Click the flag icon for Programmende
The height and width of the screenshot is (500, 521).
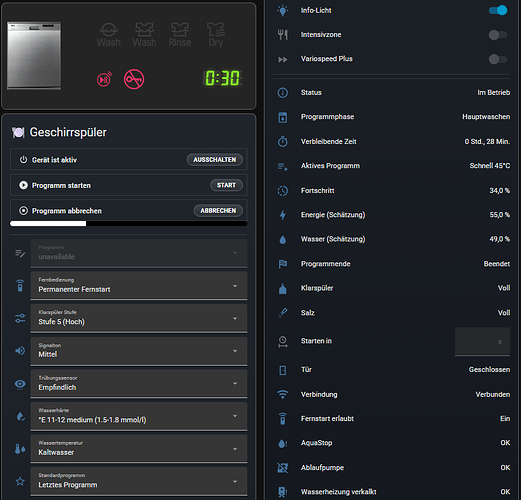pos(283,264)
